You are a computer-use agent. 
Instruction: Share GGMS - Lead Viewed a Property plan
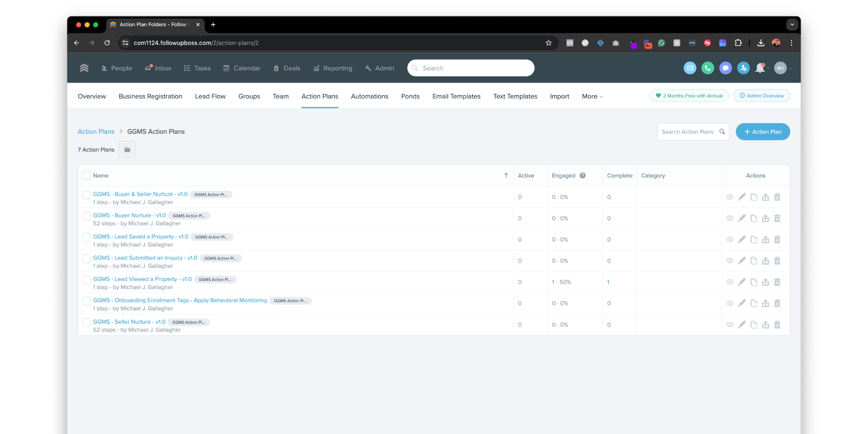pyautogui.click(x=766, y=282)
